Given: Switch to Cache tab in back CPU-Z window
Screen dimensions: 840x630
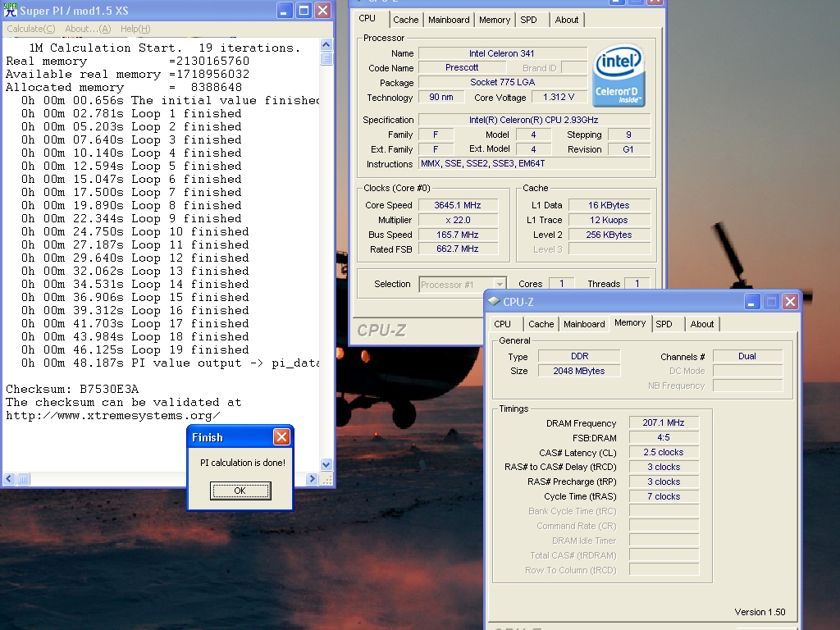Looking at the screenshot, I should pos(405,20).
